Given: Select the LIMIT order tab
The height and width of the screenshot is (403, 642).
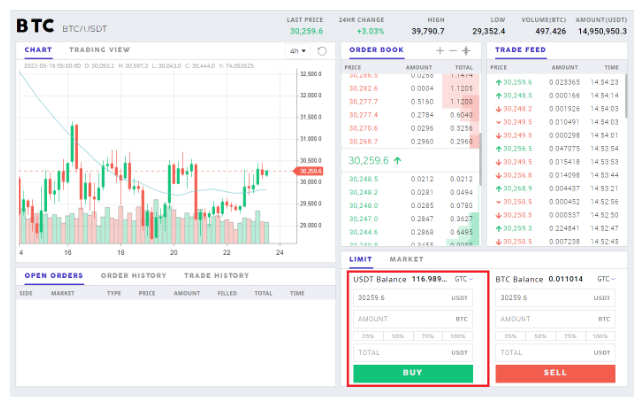Looking at the screenshot, I should coord(360,259).
